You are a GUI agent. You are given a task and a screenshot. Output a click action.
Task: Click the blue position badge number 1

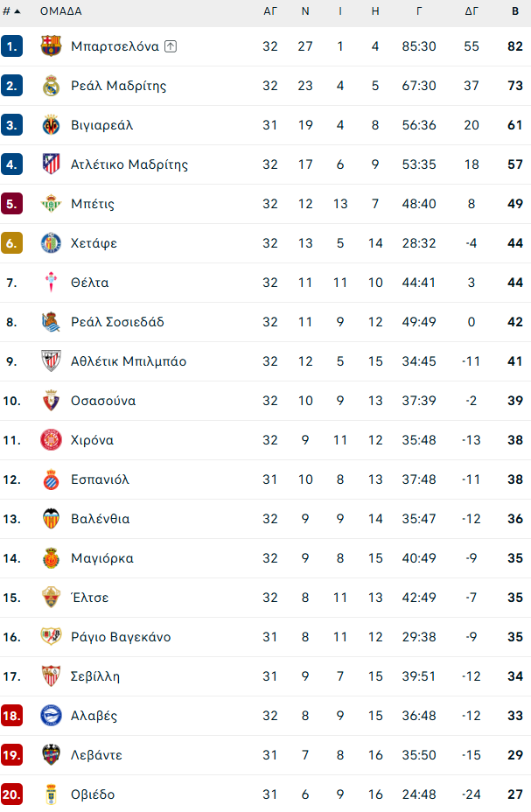pyautogui.click(x=11, y=46)
